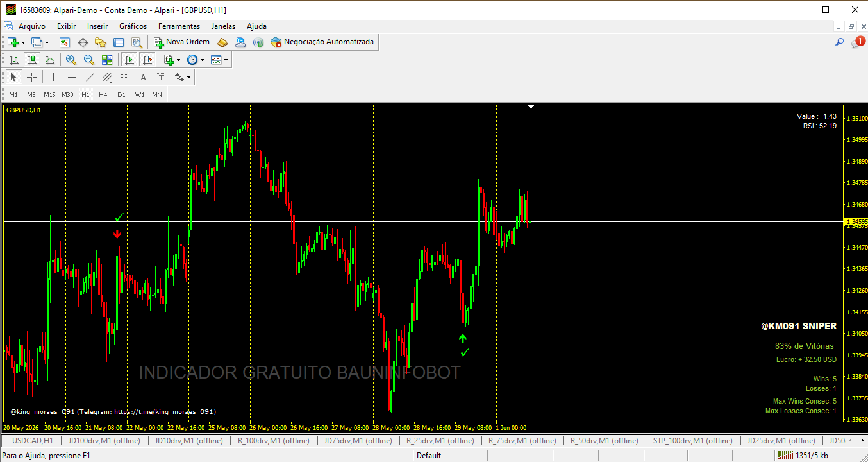Viewport: 868px width, 462px height.
Task: Toggle chart auto scroll
Action: [129, 60]
